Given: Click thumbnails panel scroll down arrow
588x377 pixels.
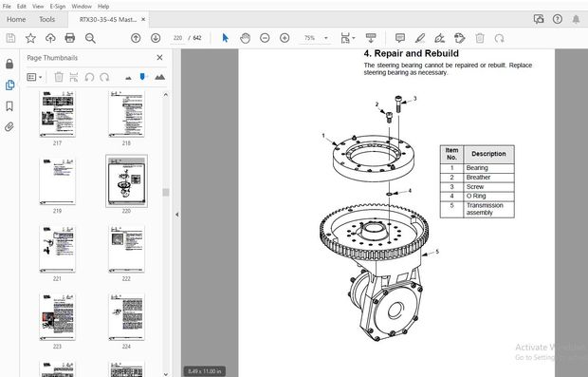Looking at the screenshot, I should 166,373.
